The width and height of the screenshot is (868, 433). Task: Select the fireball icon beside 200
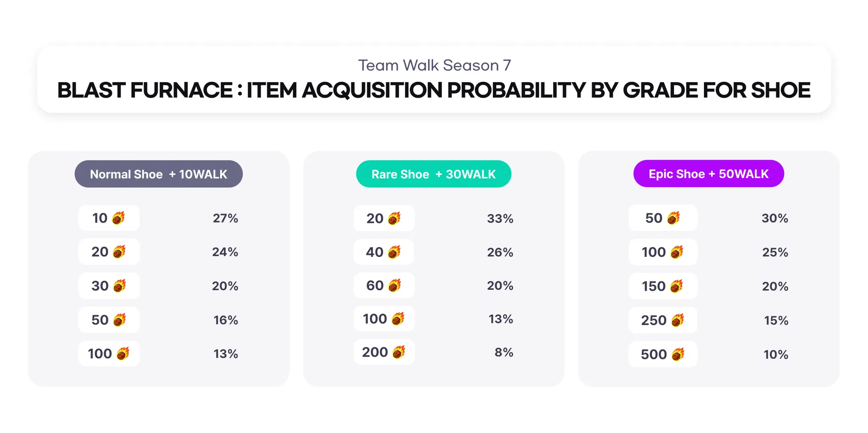click(399, 352)
